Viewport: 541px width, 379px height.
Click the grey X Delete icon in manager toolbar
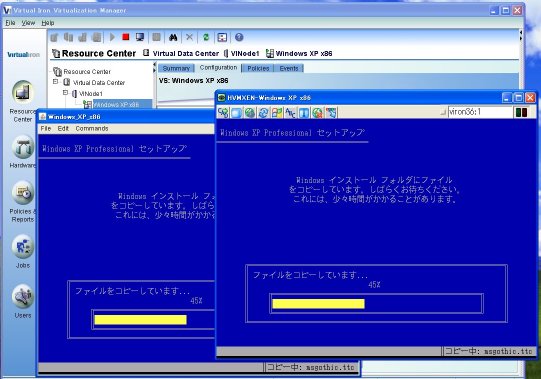189,37
